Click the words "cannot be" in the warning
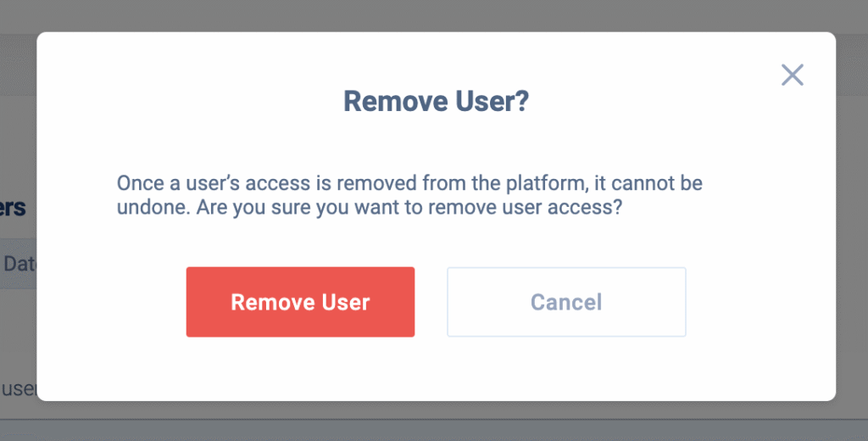Screen dimensions: 868x441 [x=660, y=183]
